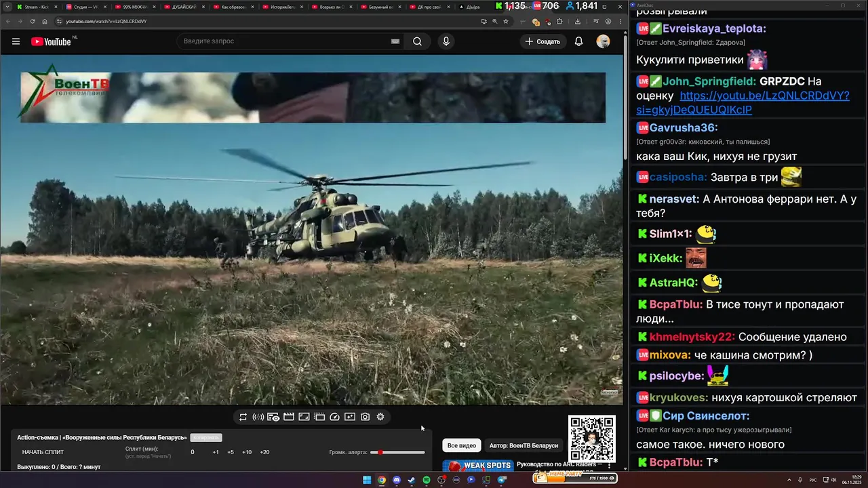Click username 'John_Springfield' in chat
The image size is (868, 488).
[709, 81]
